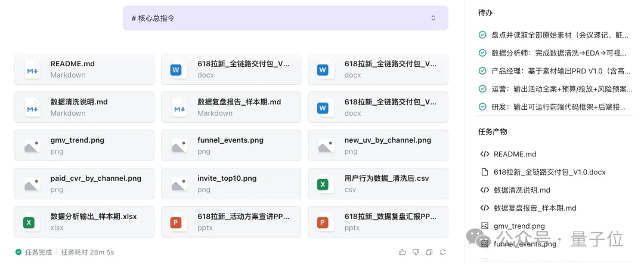Toggle the 产品经理 todo item checkmark

pyautogui.click(x=482, y=71)
